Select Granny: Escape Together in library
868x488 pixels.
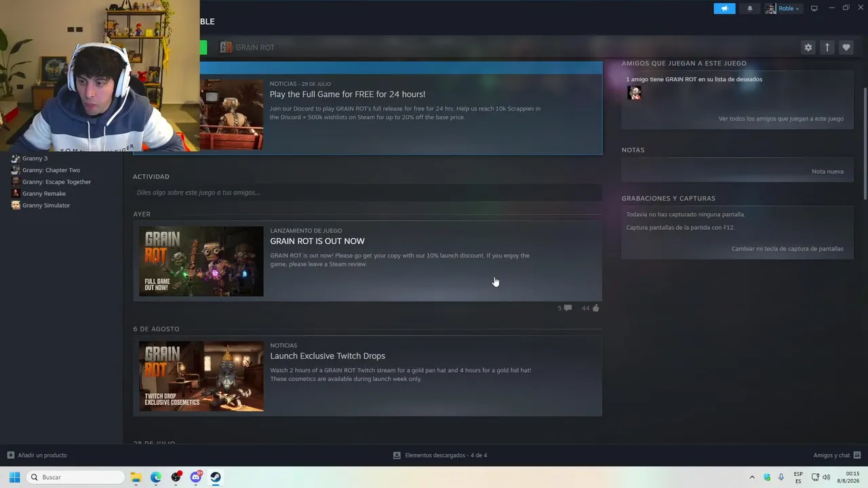(56, 182)
